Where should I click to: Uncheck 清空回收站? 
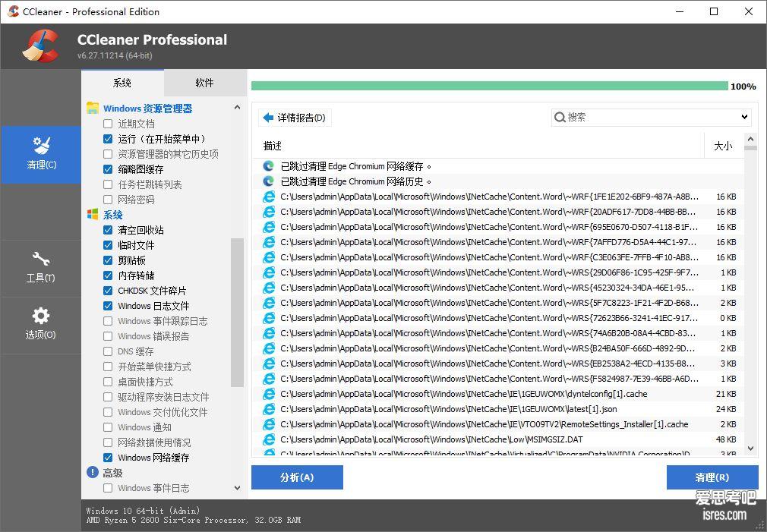click(x=108, y=230)
